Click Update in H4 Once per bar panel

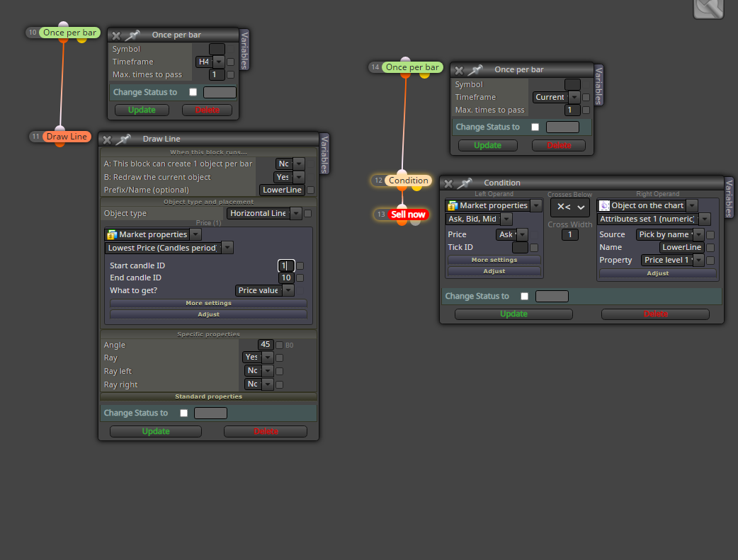tap(142, 110)
